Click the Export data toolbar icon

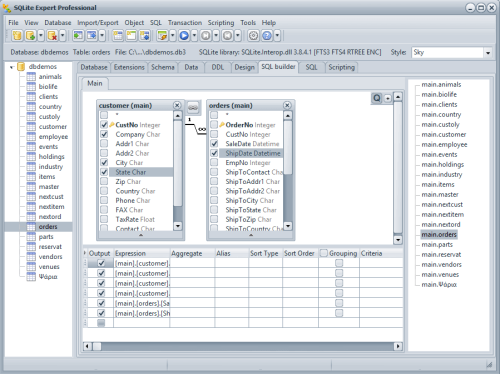pos(92,35)
